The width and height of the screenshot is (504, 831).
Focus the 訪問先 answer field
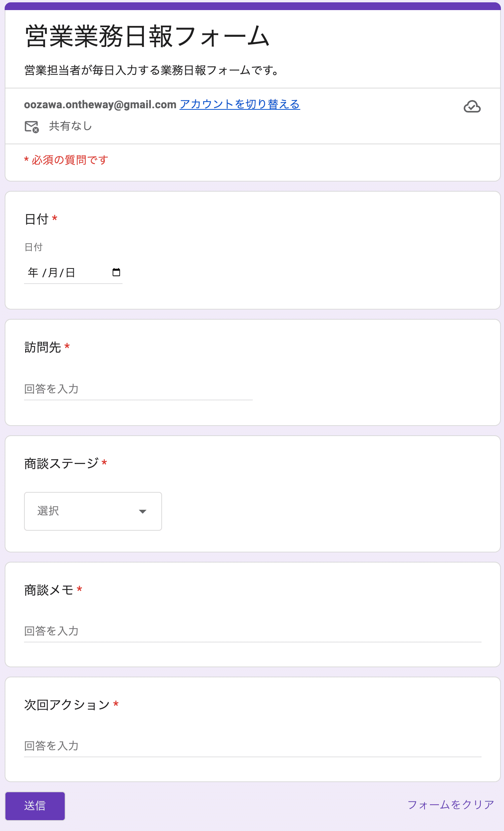(138, 389)
